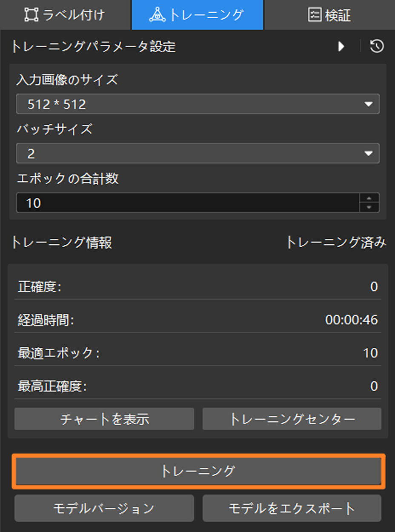The image size is (395, 532).
Task: Open the トレーニングセンター button
Action: pyautogui.click(x=292, y=419)
